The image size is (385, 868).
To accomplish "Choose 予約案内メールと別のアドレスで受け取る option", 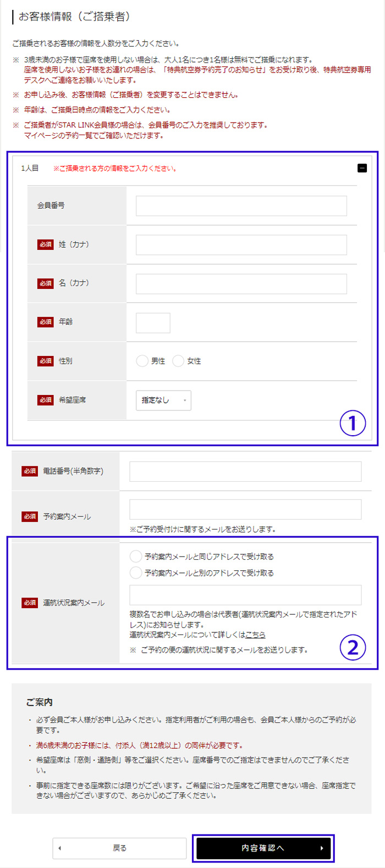I will tap(135, 573).
